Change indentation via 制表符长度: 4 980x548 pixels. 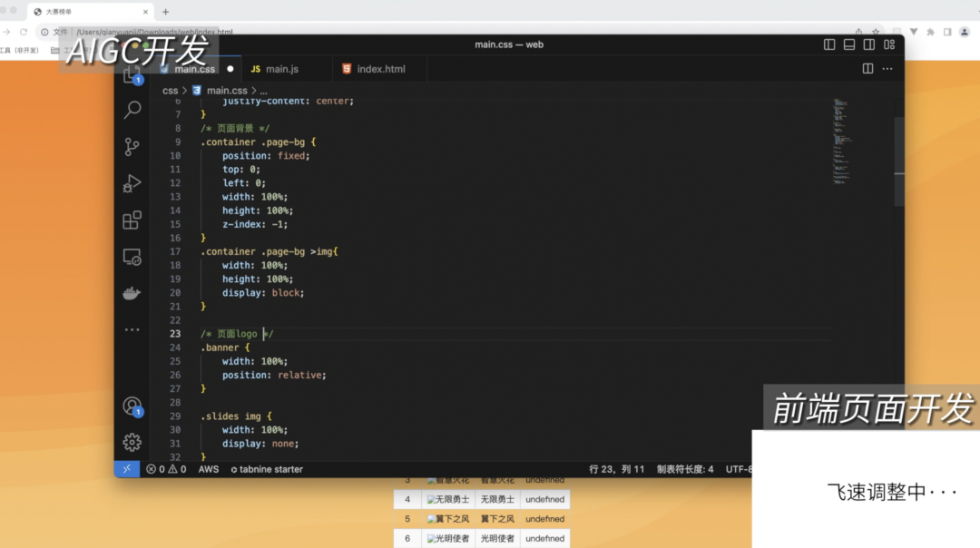(x=685, y=469)
